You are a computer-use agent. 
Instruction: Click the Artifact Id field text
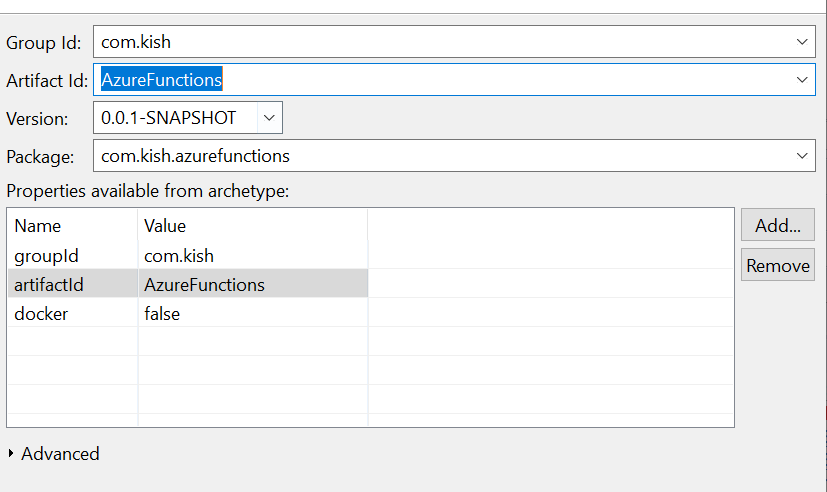[x=162, y=80]
